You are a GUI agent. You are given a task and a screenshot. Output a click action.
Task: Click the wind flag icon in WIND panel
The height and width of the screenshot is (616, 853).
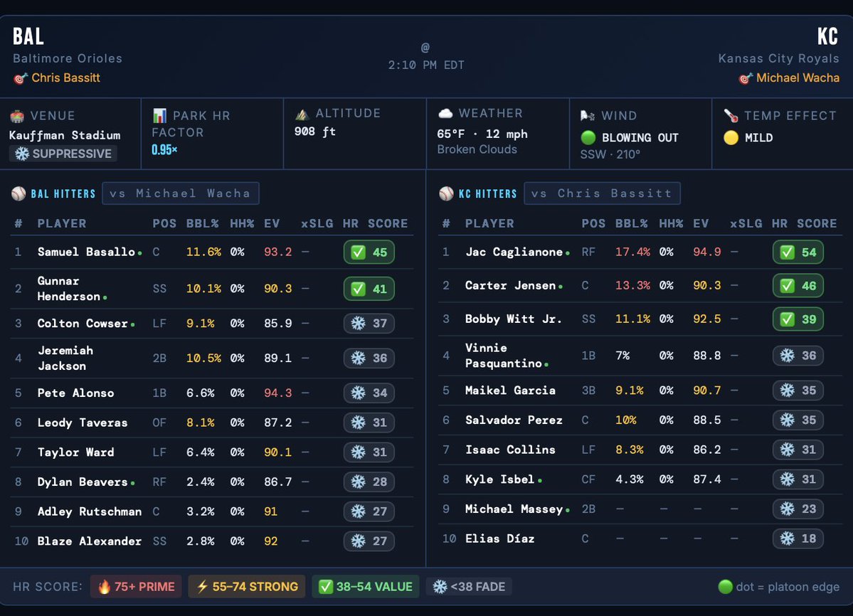point(586,115)
